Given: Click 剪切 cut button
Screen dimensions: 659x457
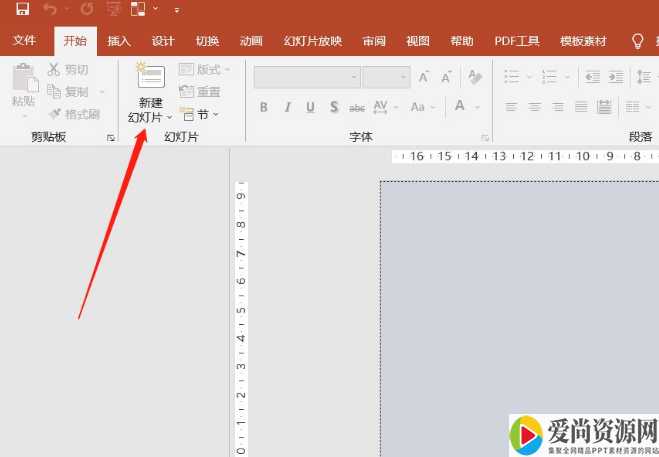Looking at the screenshot, I should click(x=68, y=69).
